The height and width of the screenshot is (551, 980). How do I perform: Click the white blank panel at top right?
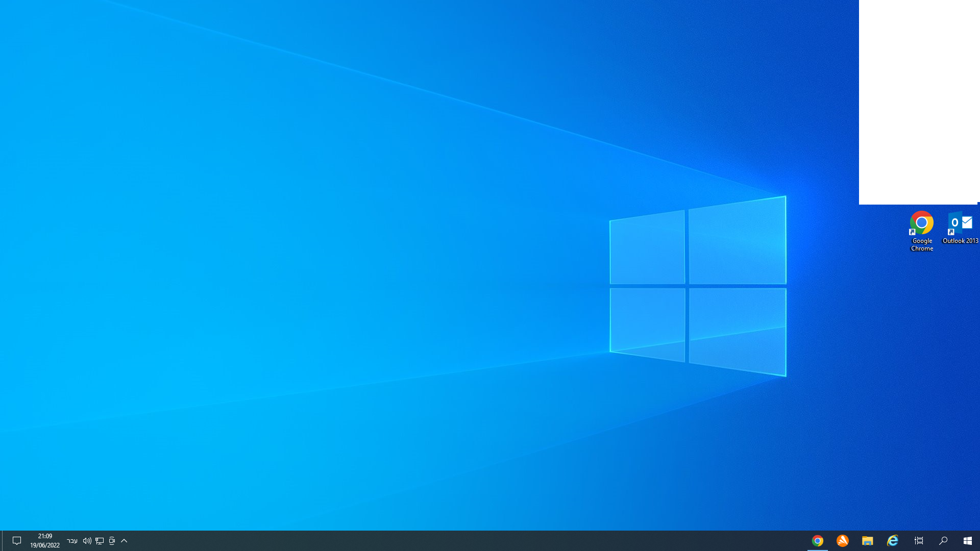(918, 102)
